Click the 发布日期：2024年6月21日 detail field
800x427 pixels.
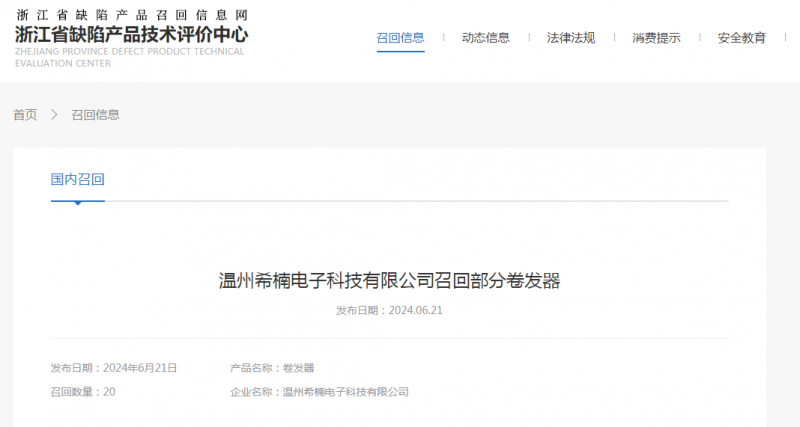[x=113, y=368]
